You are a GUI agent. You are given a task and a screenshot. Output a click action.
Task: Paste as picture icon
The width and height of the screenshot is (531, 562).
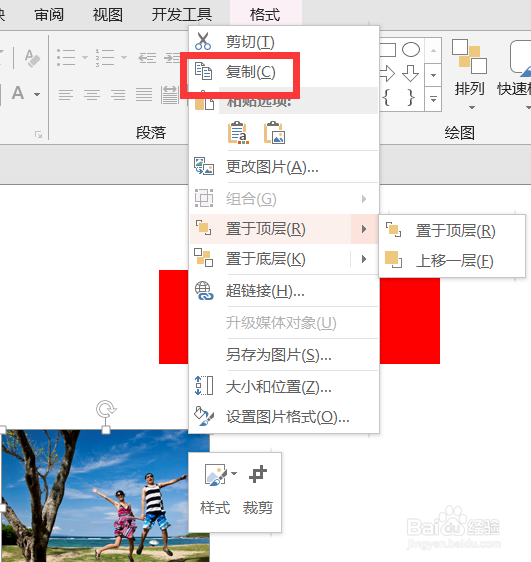(274, 133)
